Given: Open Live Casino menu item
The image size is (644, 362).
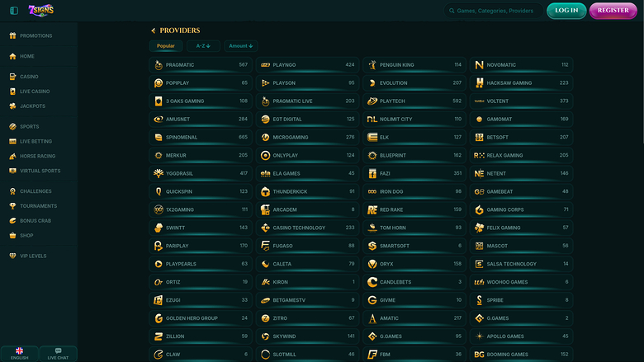Looking at the screenshot, I should (x=35, y=92).
